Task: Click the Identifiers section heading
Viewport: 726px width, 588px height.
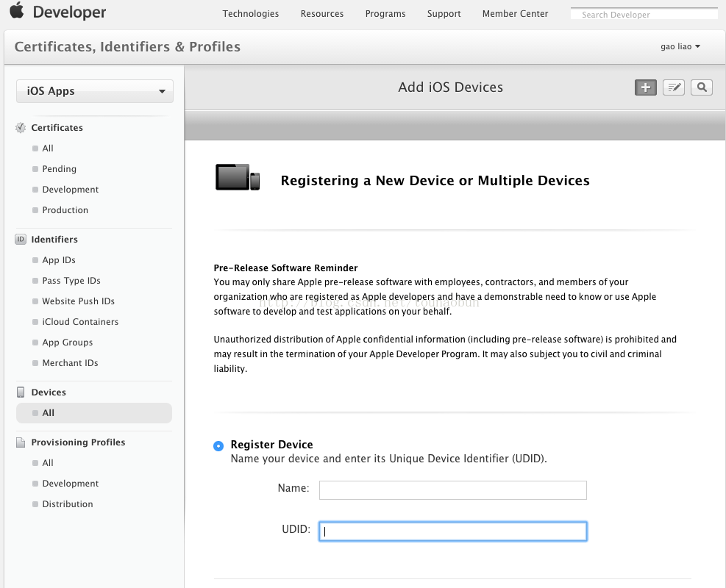Action: coord(54,239)
